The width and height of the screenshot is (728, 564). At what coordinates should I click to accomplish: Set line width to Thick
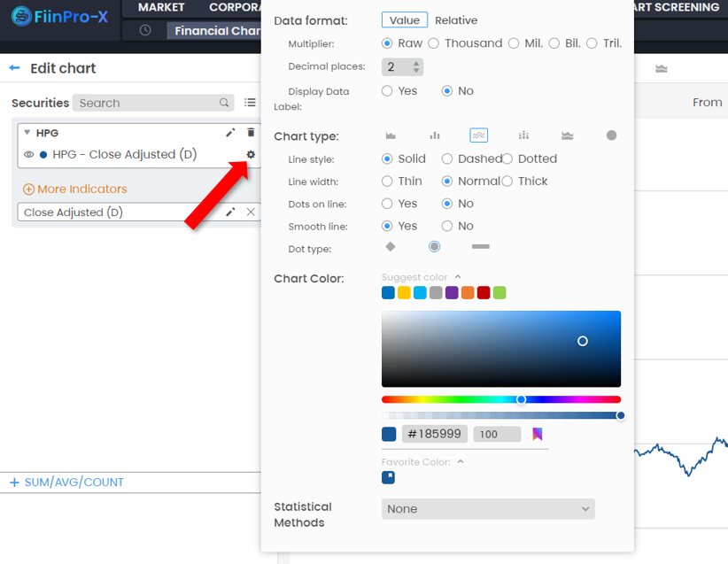507,182
